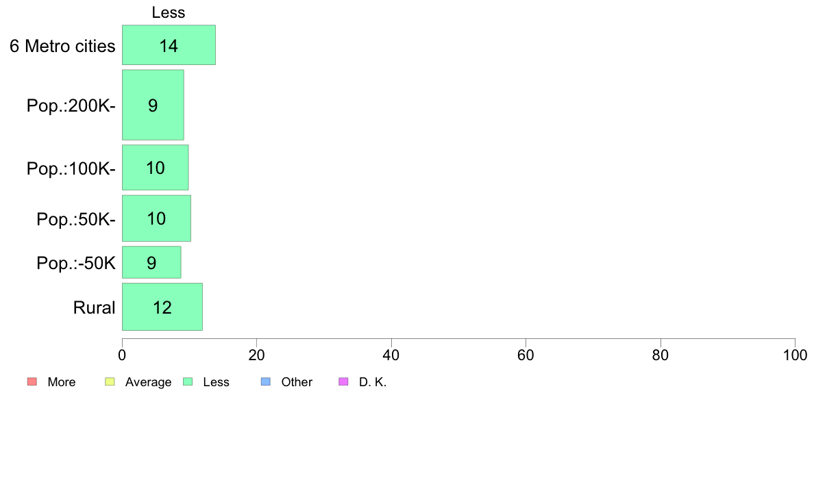The height and width of the screenshot is (504, 814).
Task: Click the yellow Average legend swatch
Action: 110,381
